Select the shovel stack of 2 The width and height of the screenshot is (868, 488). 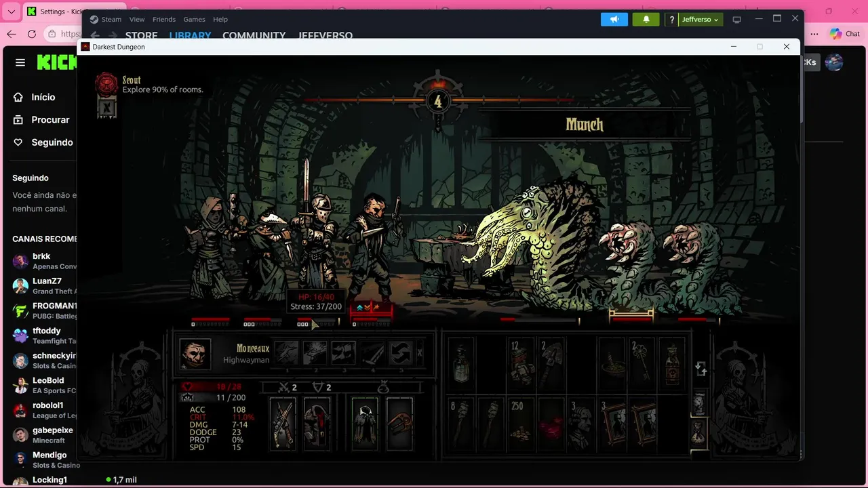pos(551,363)
